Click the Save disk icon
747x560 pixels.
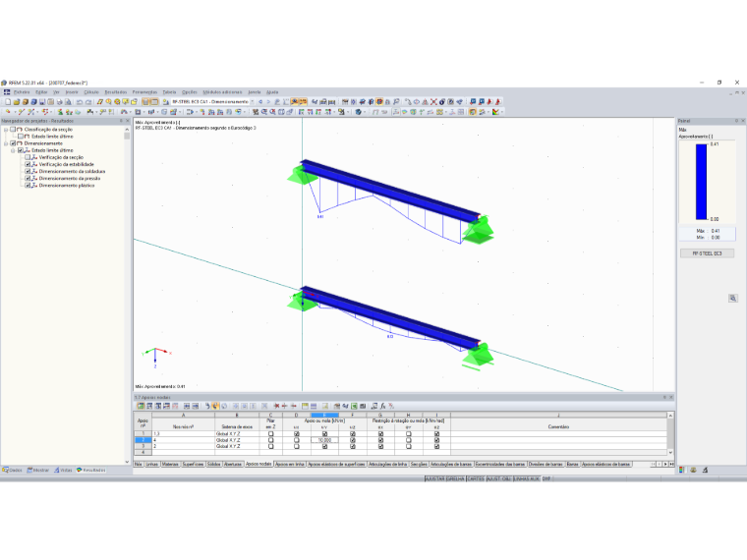tap(42, 102)
